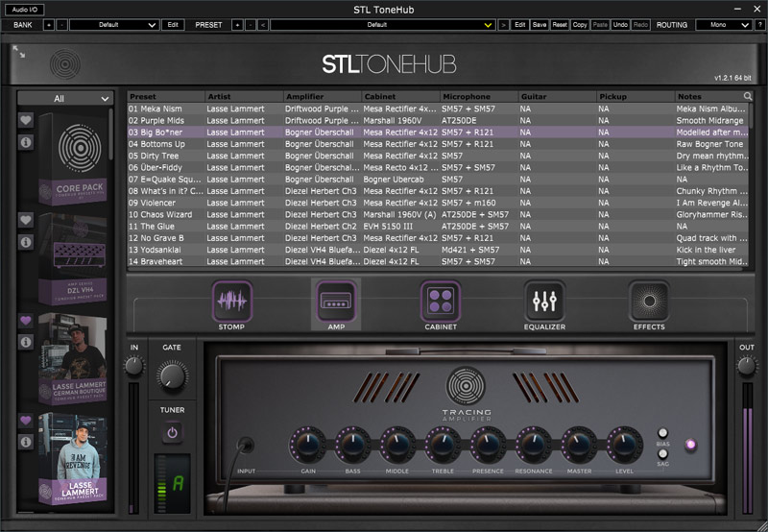
Task: Open the Stomp pedal section
Action: pyautogui.click(x=231, y=302)
